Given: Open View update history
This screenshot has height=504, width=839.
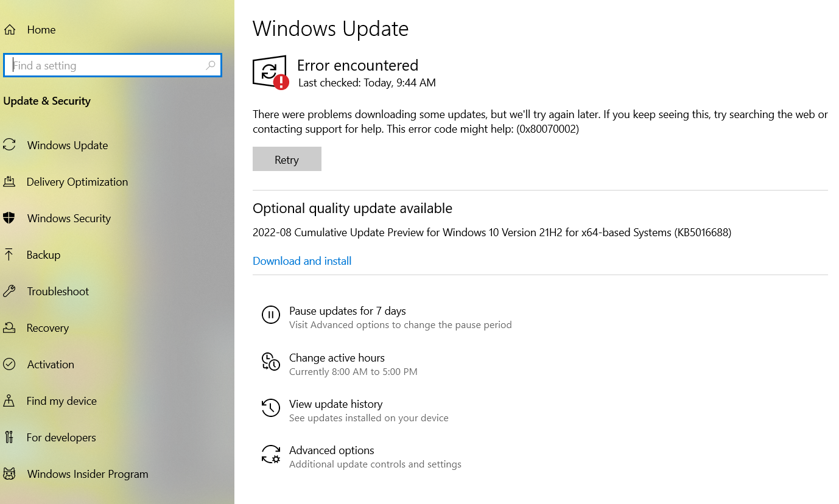Looking at the screenshot, I should click(x=335, y=404).
